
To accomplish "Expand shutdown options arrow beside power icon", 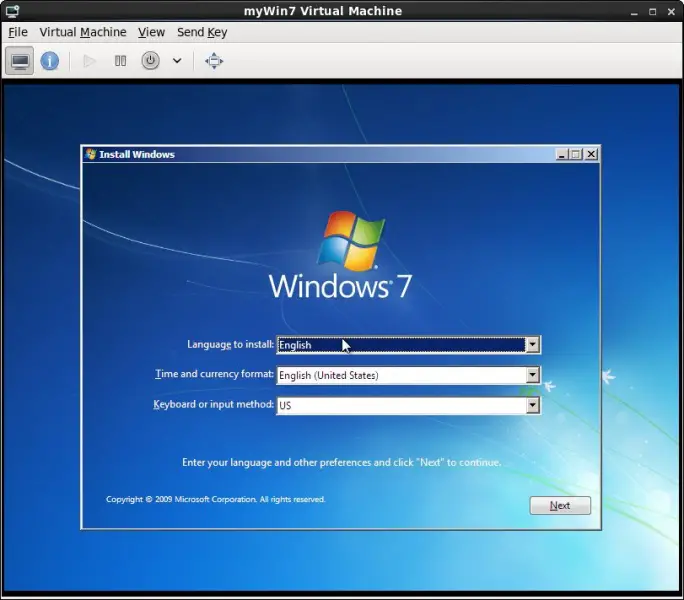I will [177, 61].
